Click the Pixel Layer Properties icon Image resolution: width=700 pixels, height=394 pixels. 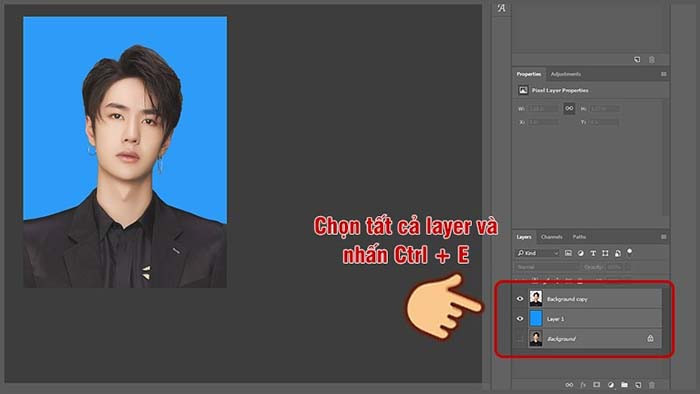[523, 91]
